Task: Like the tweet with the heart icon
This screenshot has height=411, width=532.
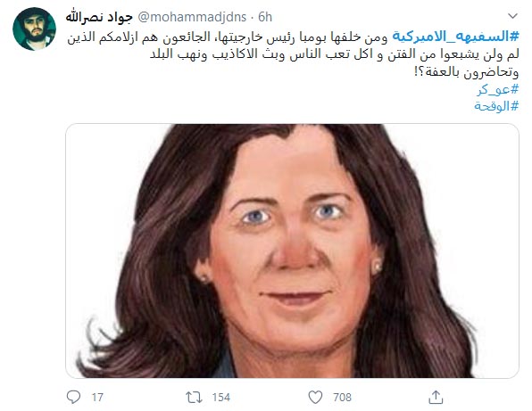Action: [x=315, y=397]
